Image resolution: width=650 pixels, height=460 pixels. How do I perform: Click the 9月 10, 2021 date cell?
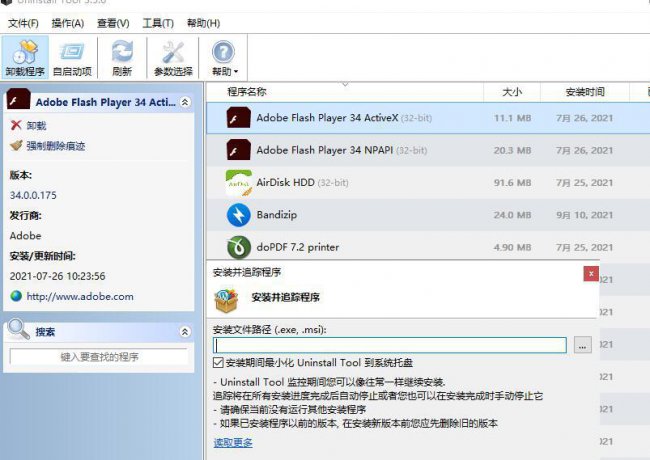[585, 215]
